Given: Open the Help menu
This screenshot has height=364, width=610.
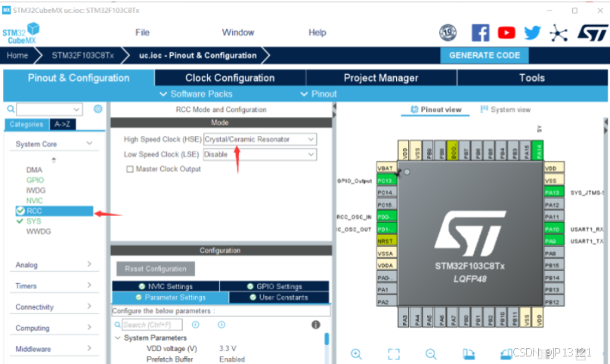Looking at the screenshot, I should 317,32.
